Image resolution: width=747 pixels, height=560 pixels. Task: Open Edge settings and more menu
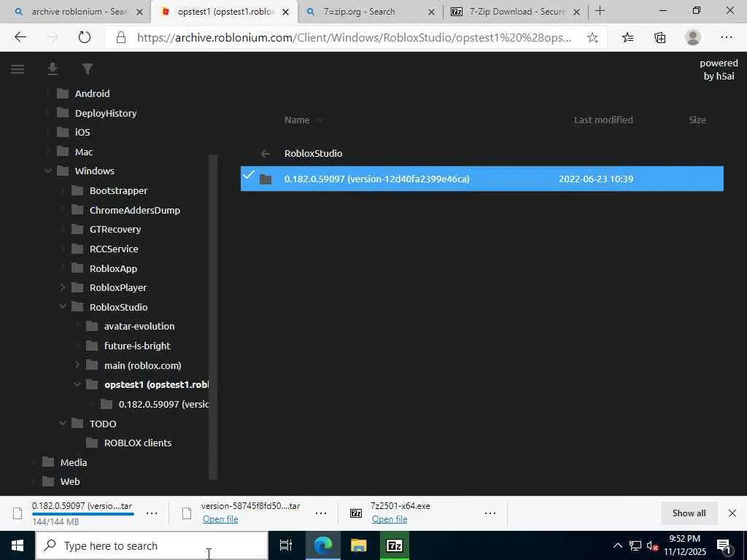tap(726, 37)
